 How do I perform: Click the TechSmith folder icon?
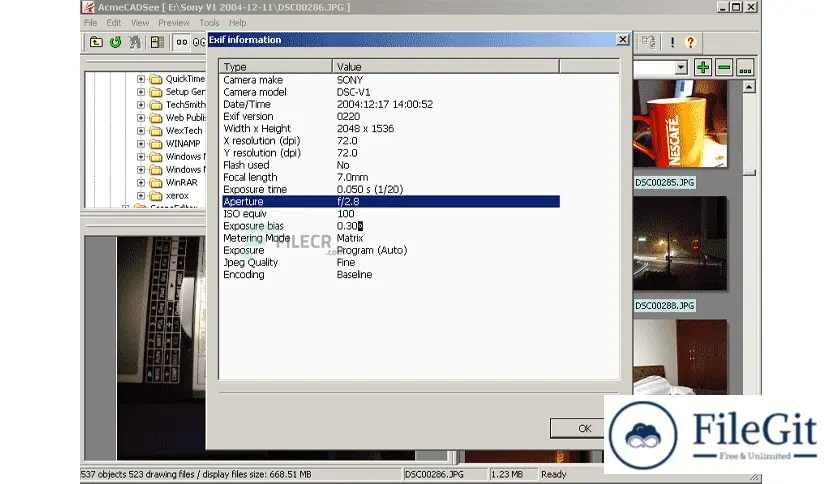tap(156, 105)
